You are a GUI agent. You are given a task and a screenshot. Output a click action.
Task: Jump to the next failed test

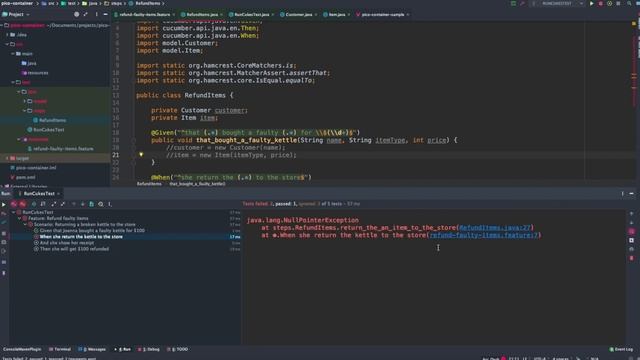pos(82,204)
